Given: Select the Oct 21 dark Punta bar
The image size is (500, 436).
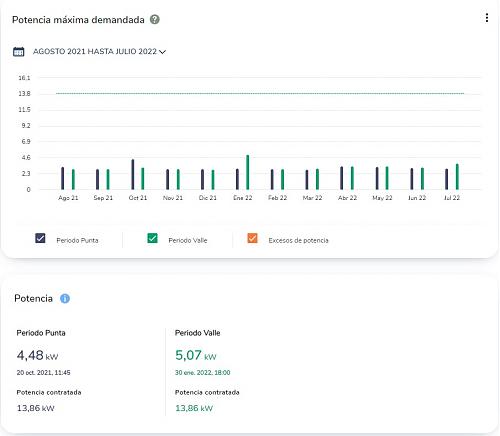Looking at the screenshot, I should pyautogui.click(x=133, y=174).
